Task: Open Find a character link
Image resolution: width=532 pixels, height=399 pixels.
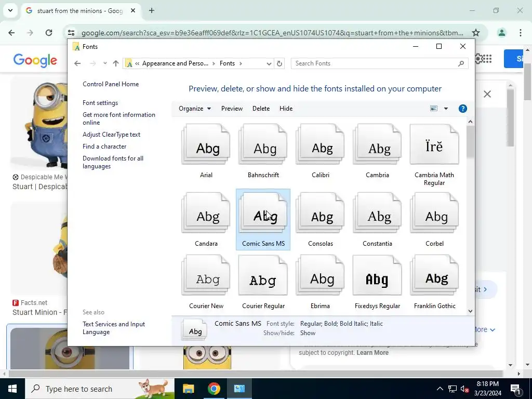Action: [x=104, y=146]
